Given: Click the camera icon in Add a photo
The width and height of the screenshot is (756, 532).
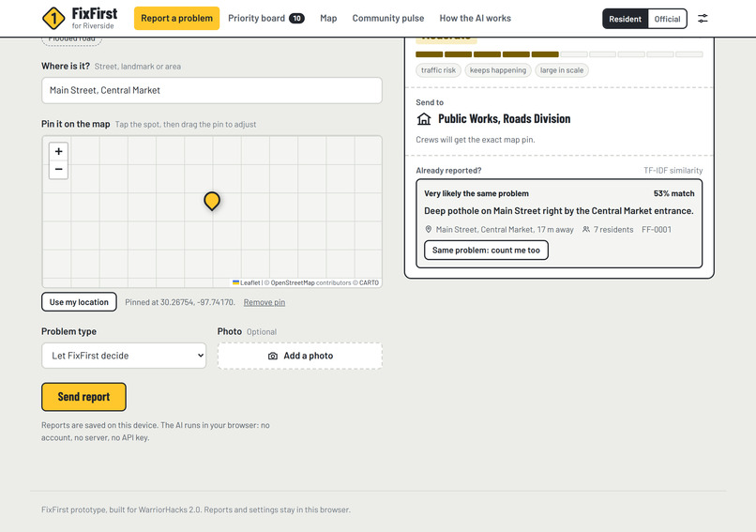Looking at the screenshot, I should pos(273,356).
